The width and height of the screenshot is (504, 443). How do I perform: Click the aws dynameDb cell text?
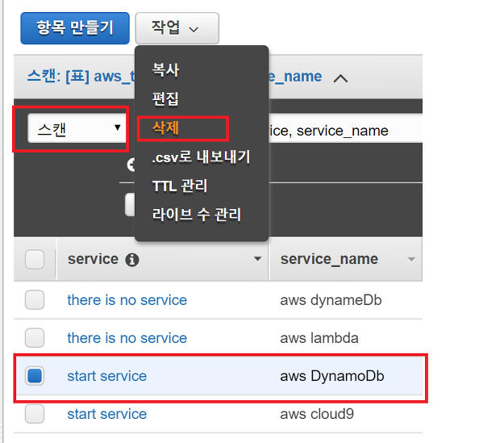tap(331, 300)
